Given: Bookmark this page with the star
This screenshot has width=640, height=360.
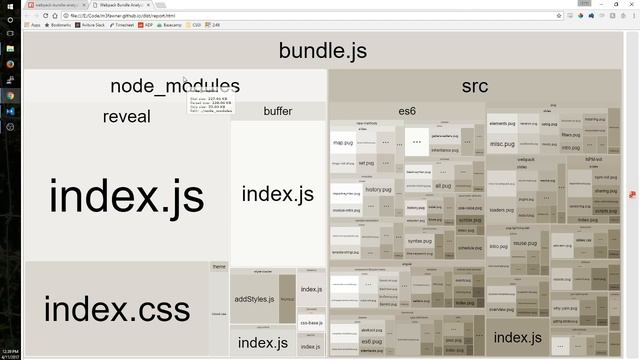Looking at the screenshot, I should [x=559, y=16].
